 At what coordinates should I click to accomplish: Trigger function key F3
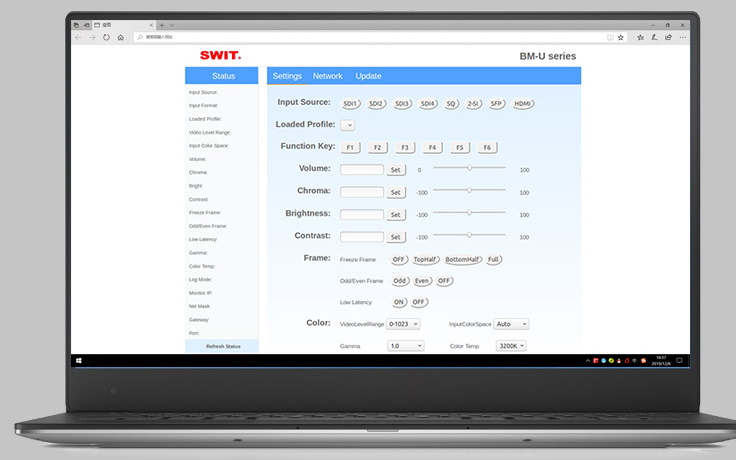click(x=405, y=147)
